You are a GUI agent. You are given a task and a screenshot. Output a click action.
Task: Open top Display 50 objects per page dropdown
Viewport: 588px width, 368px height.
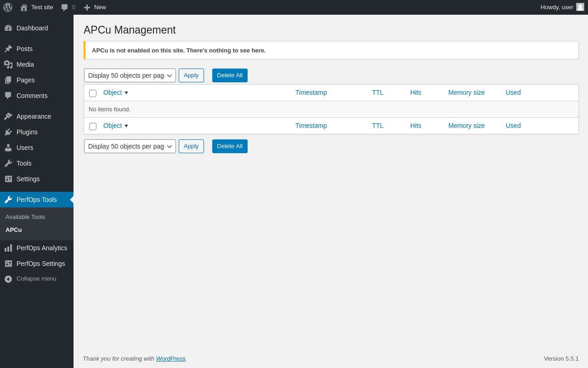pos(130,75)
